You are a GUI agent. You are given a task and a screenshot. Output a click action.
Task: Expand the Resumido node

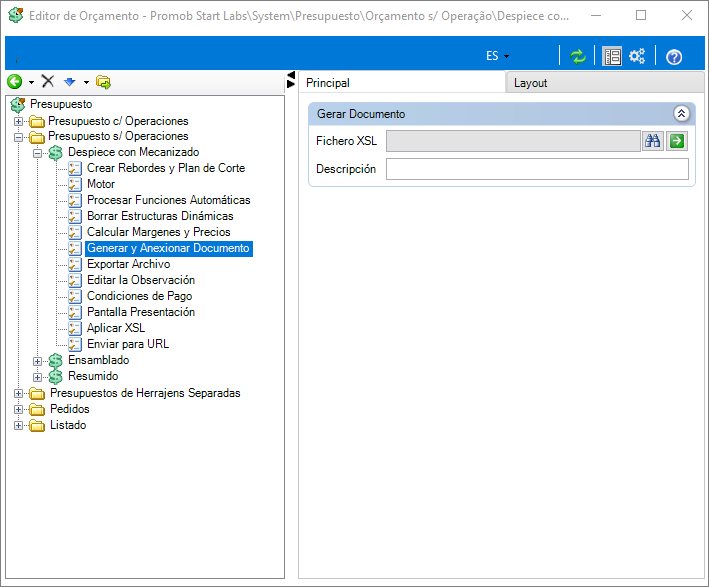[38, 377]
